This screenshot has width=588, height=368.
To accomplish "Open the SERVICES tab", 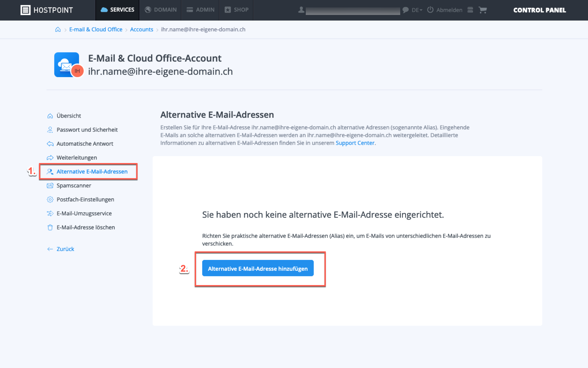I will (x=117, y=10).
